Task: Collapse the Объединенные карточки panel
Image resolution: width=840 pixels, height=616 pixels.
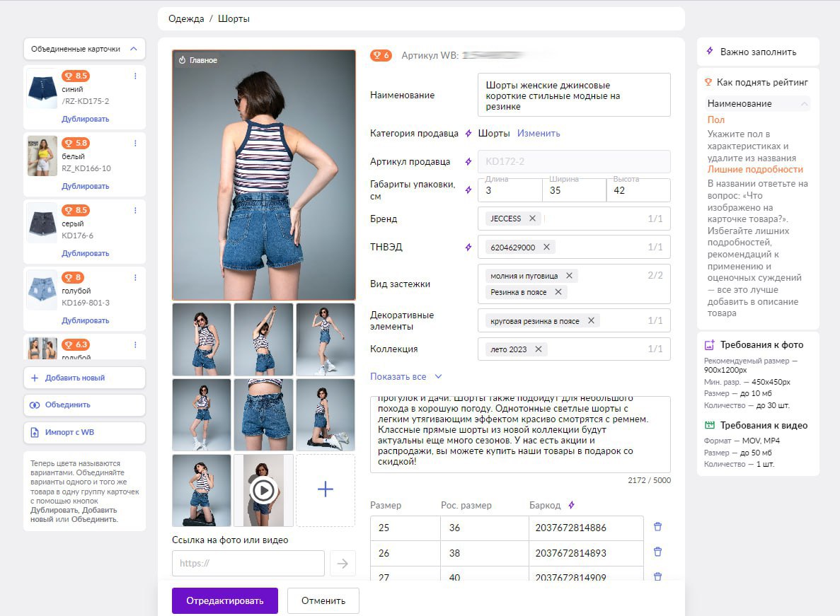Action: coord(134,50)
